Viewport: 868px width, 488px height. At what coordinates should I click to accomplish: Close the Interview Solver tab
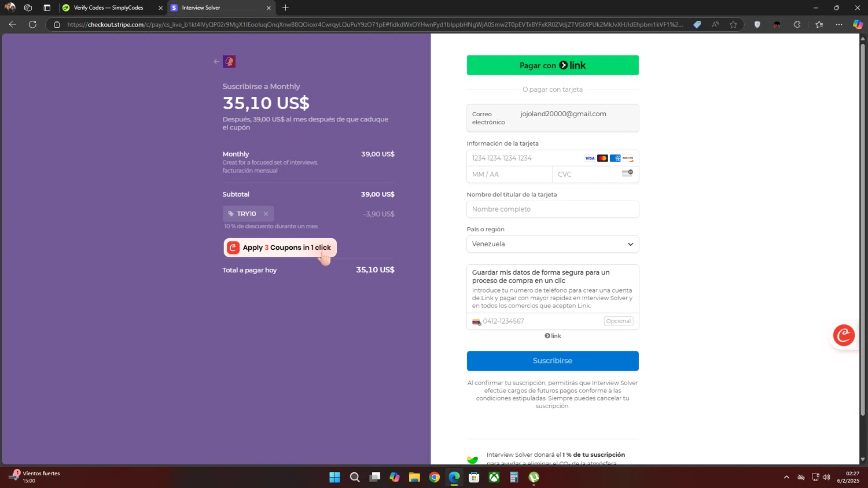[269, 8]
